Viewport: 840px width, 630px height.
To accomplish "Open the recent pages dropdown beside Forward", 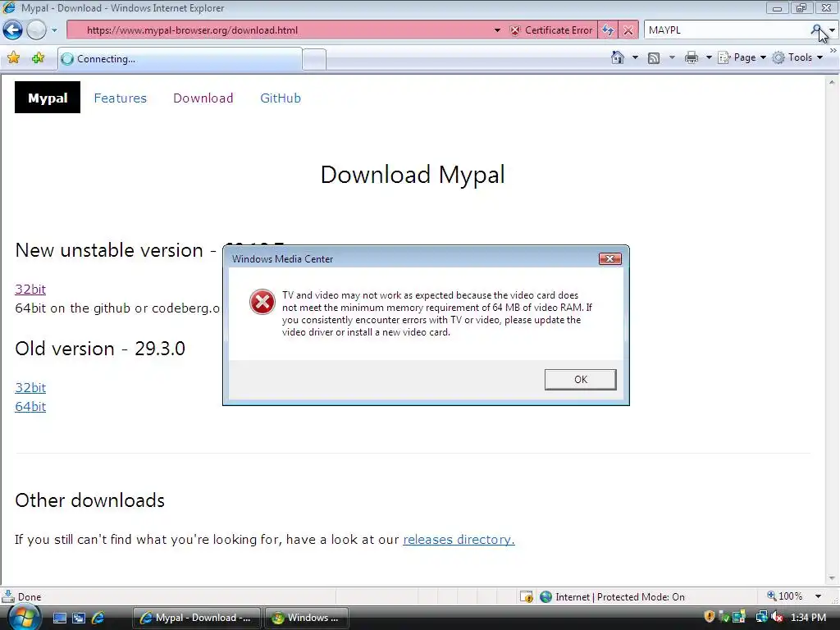I will click(54, 30).
